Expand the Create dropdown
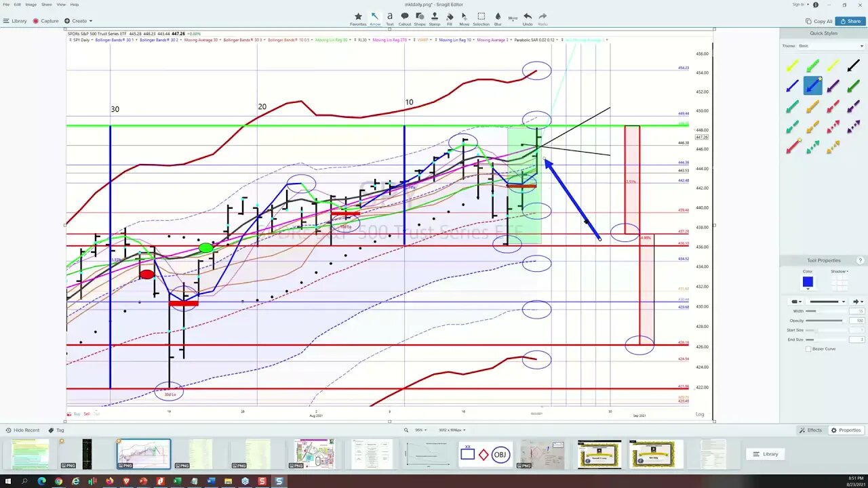The image size is (868, 488). [x=78, y=21]
